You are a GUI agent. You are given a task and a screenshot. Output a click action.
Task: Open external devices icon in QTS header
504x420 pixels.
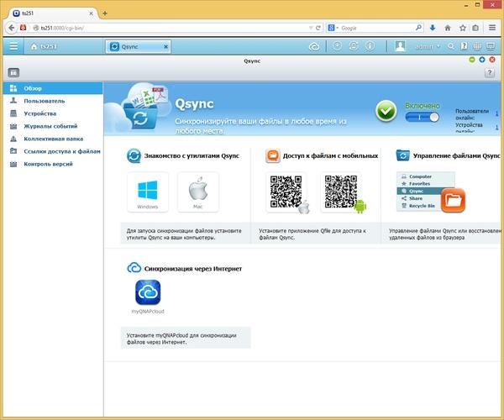(354, 46)
